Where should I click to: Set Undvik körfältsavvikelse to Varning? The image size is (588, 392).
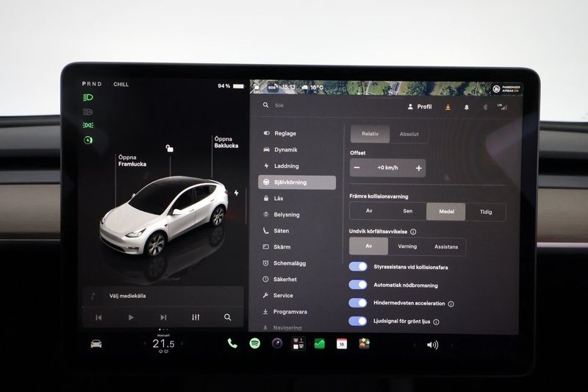click(x=407, y=246)
